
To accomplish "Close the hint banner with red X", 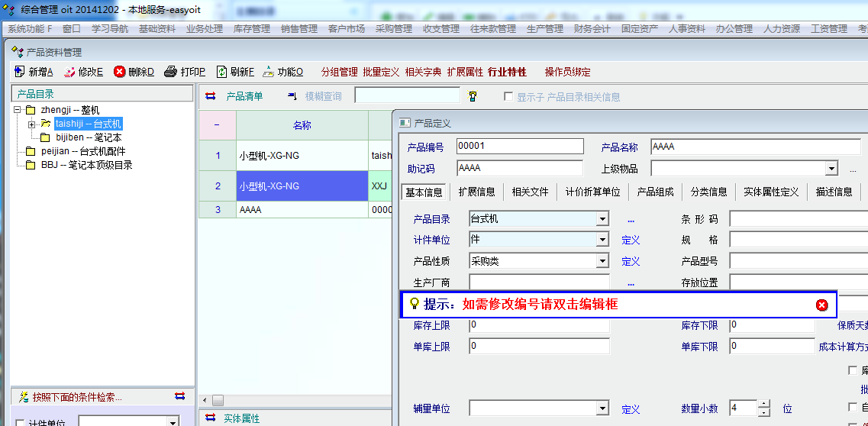I will 821,305.
